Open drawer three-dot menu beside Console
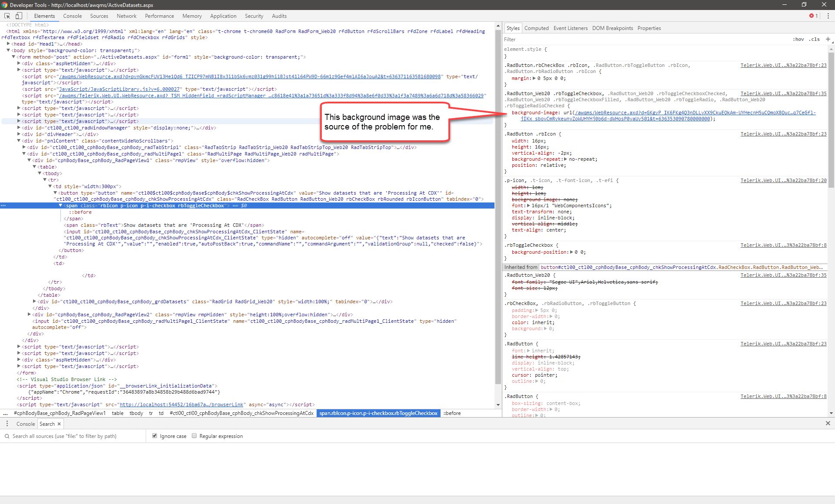 7,424
